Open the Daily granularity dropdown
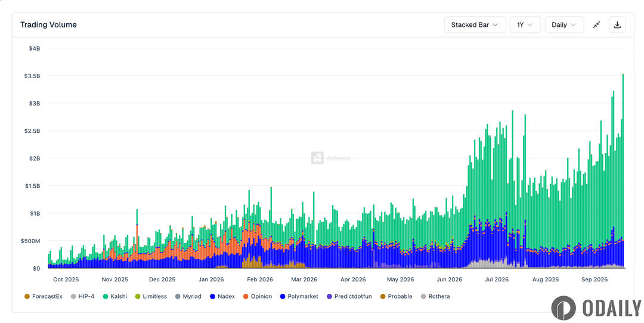This screenshot has height=323, width=644. pyautogui.click(x=564, y=24)
